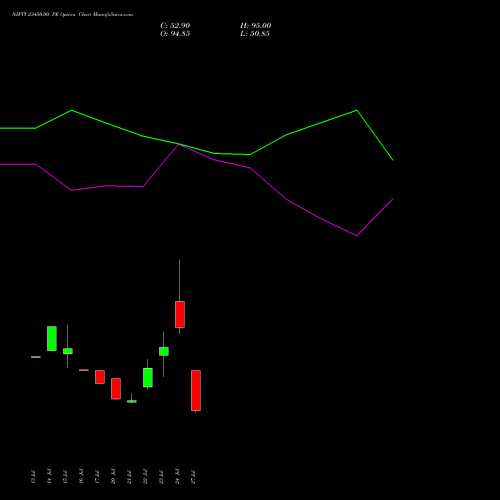Select the small green candle for 23 Jul
Screen dimensions: 500x500
[x=164, y=351]
